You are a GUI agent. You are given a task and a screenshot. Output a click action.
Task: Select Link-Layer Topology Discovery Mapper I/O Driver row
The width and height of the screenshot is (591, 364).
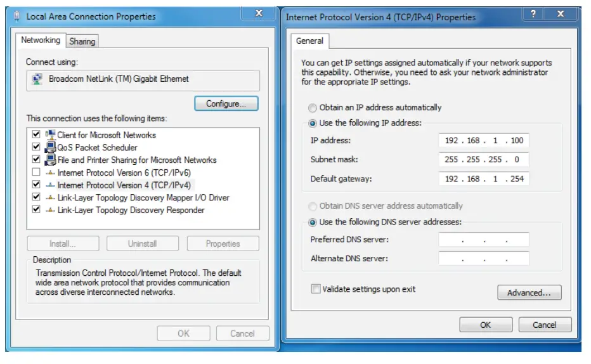[143, 197]
